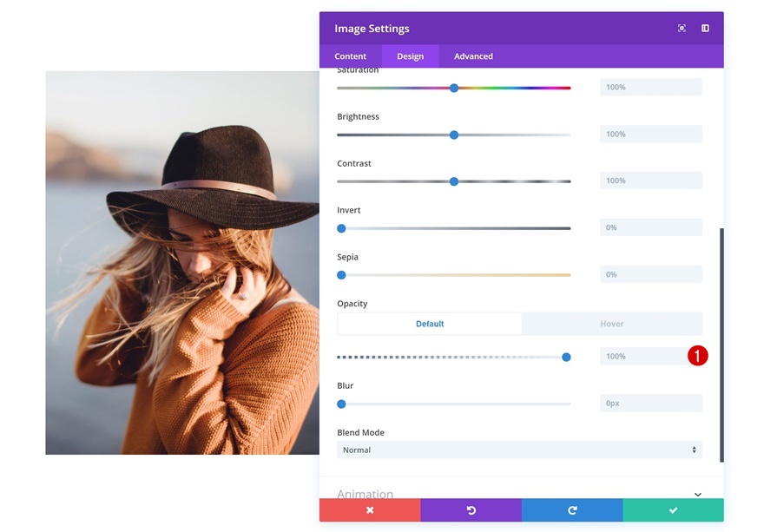Screen dimensions: 764x532
Task: Focus the Opacity 100% value field
Action: [651, 356]
